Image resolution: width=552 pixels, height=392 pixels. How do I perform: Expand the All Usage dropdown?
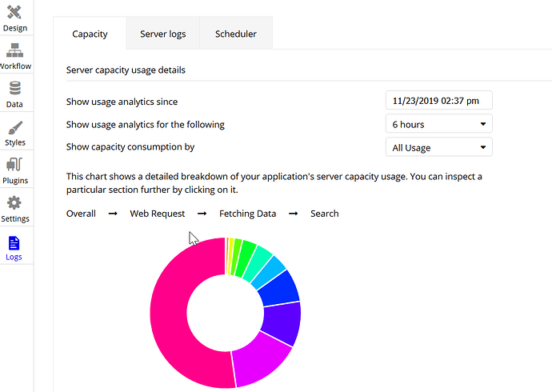pyautogui.click(x=438, y=147)
